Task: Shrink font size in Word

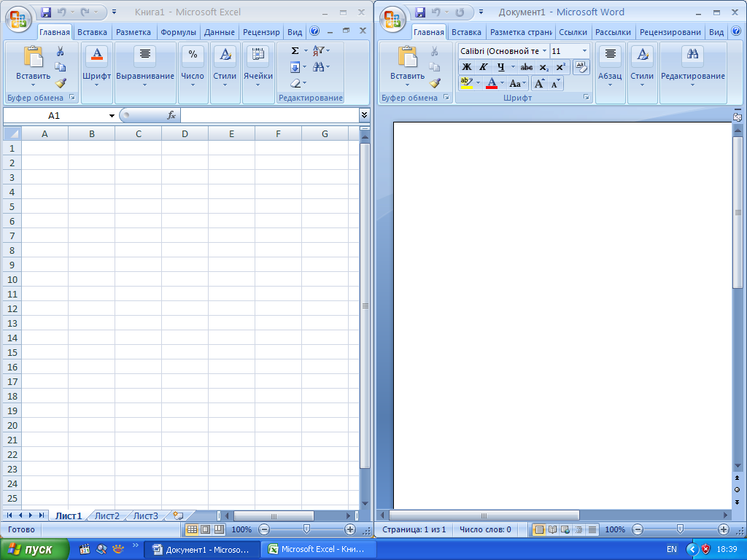Action: [x=555, y=84]
